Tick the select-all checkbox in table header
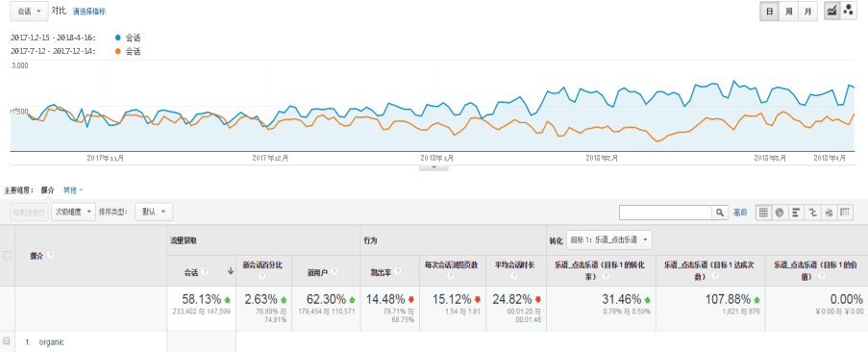Viewport: 868px width, 352px height. (7, 255)
